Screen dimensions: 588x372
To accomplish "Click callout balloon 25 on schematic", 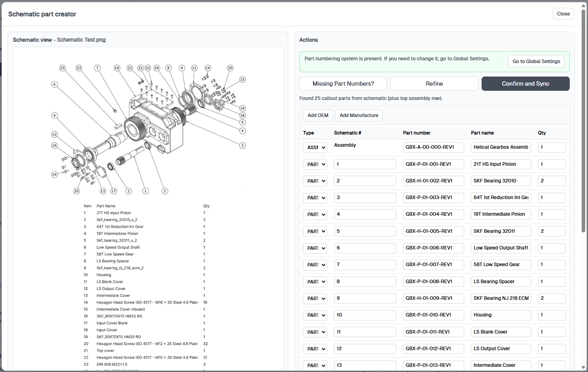I will point(62,68).
